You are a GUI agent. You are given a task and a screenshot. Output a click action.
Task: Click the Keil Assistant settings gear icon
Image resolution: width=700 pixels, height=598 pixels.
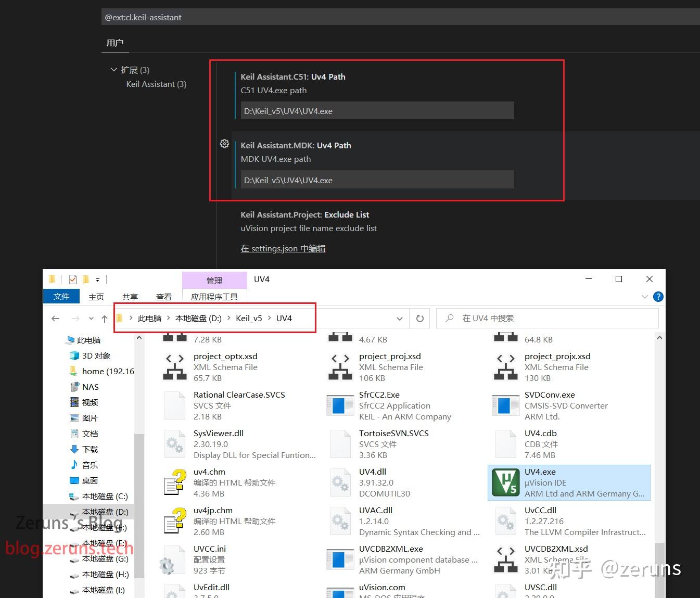224,144
